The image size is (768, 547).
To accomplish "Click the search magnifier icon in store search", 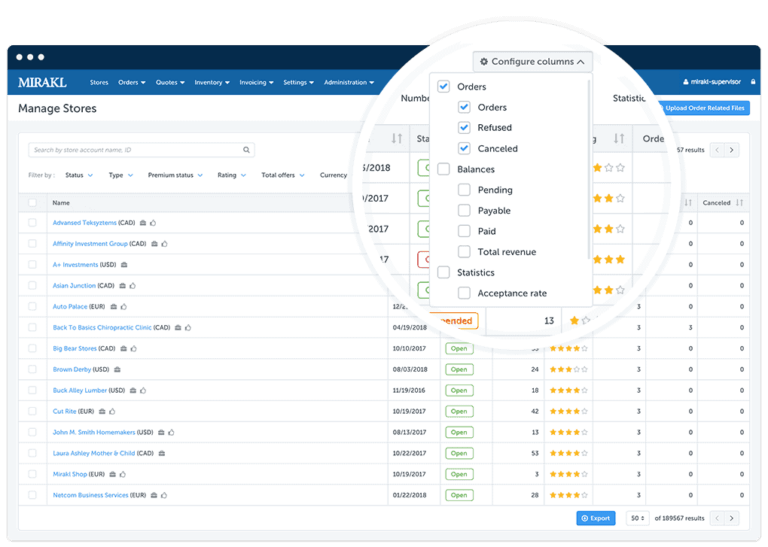I will click(x=246, y=150).
